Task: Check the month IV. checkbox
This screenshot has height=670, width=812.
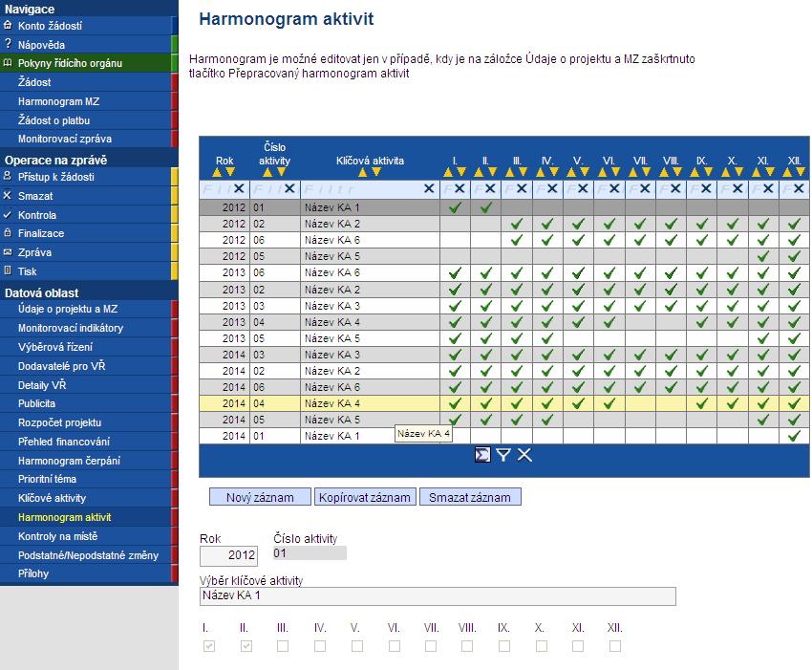Action: (320, 646)
